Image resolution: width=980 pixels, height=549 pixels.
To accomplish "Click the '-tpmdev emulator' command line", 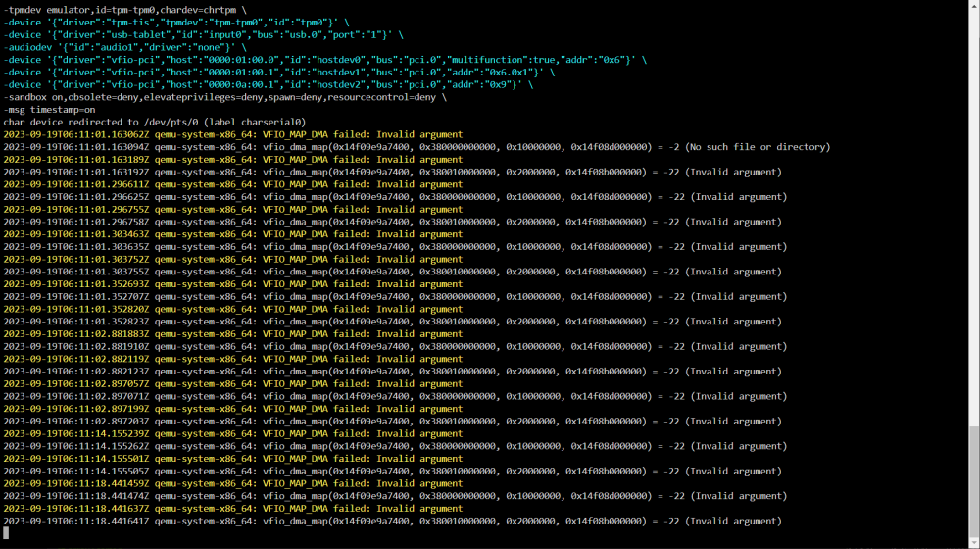I will pos(125,10).
